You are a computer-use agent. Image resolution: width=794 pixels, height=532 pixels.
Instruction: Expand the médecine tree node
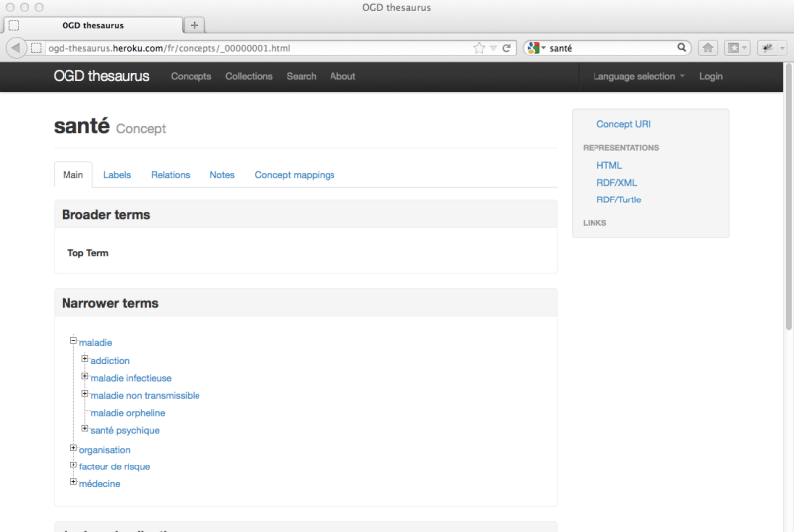(x=73, y=482)
